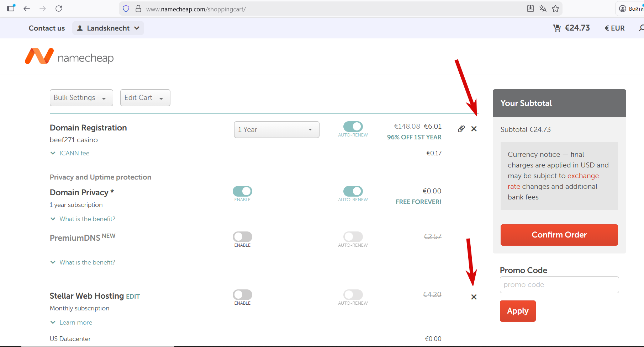Remove Stellar Web Hosting from cart
644x347 pixels.
[474, 297]
